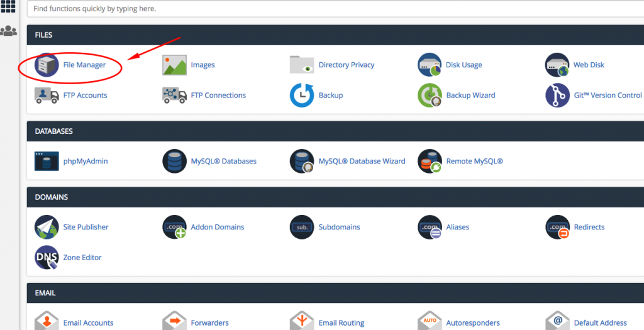This screenshot has height=330, width=644.
Task: Open the File Manager icon
Action: [x=47, y=65]
